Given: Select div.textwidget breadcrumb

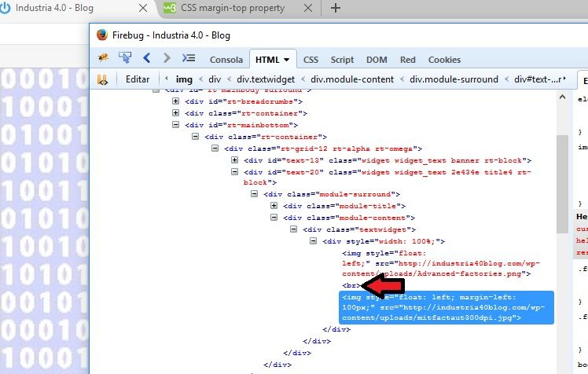Looking at the screenshot, I should tap(266, 79).
